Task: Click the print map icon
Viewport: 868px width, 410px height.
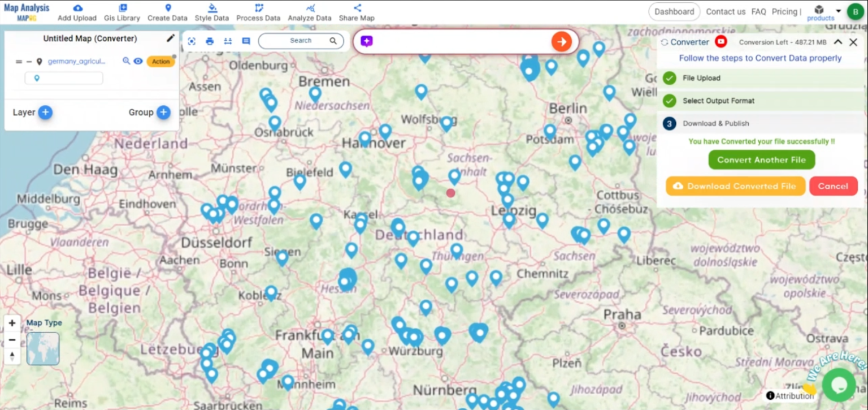Action: [x=210, y=41]
